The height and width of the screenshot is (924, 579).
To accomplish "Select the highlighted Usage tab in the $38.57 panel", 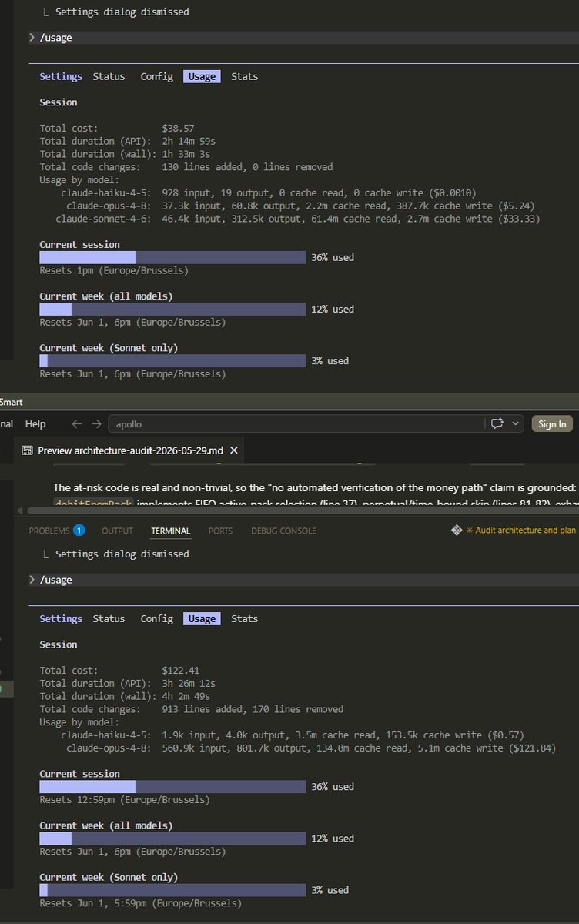I will click(202, 76).
